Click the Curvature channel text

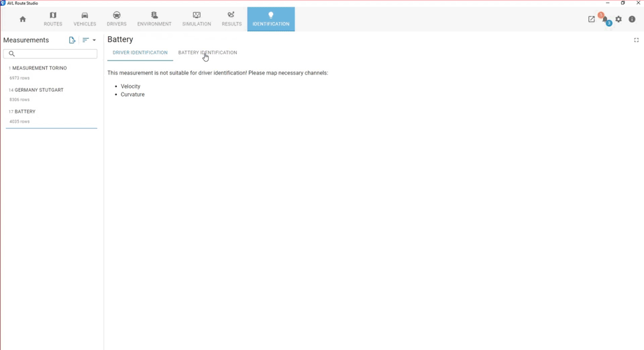coord(133,95)
